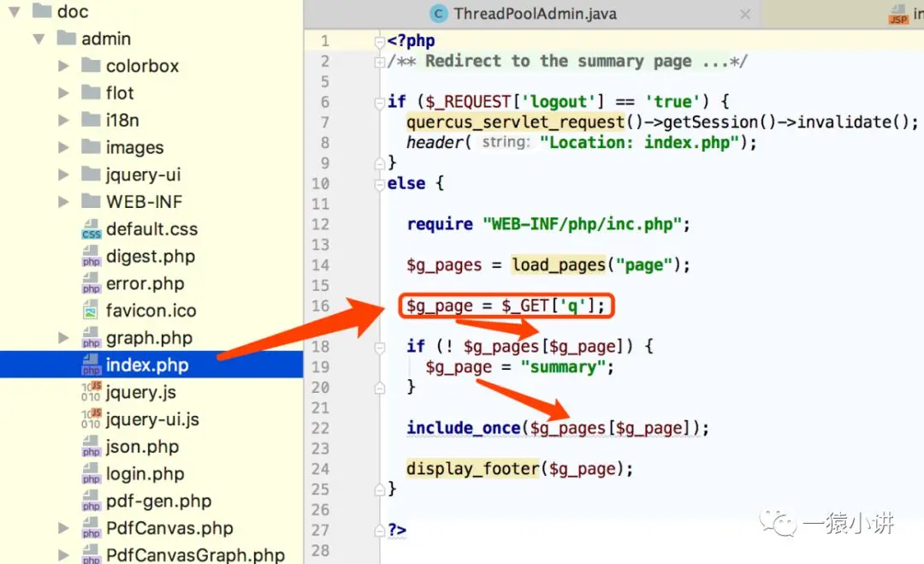The width and height of the screenshot is (924, 564).
Task: Click the i18n folder icon
Action: click(91, 119)
